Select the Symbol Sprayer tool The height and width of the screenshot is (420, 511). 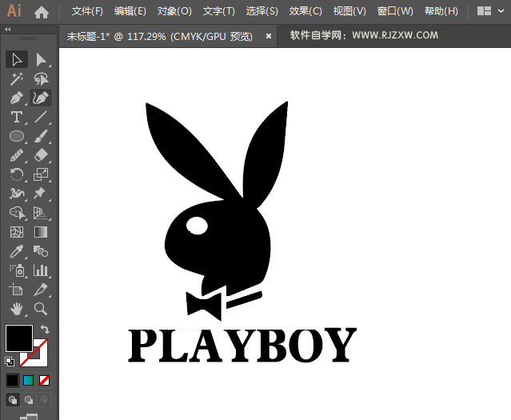point(17,270)
